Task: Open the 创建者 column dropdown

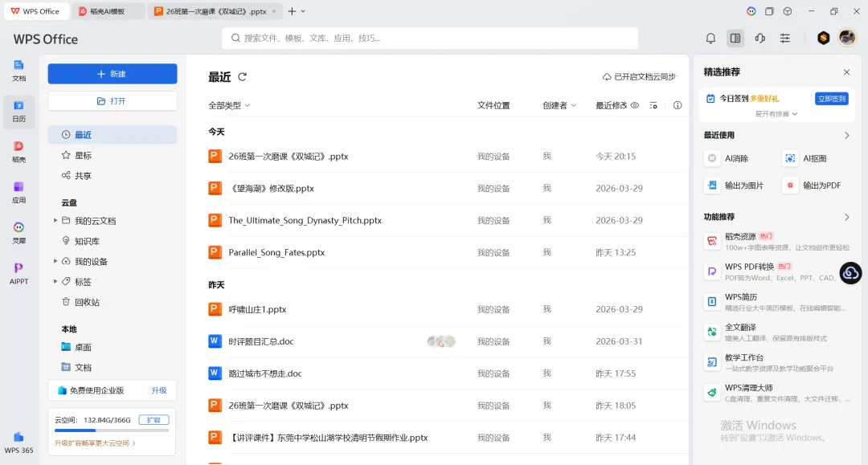Action: pos(559,105)
